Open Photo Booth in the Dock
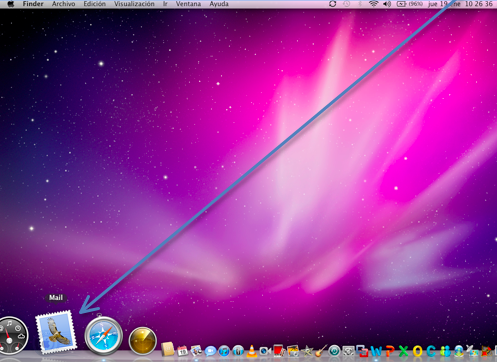Screen dimensions: 497x362 279,351
